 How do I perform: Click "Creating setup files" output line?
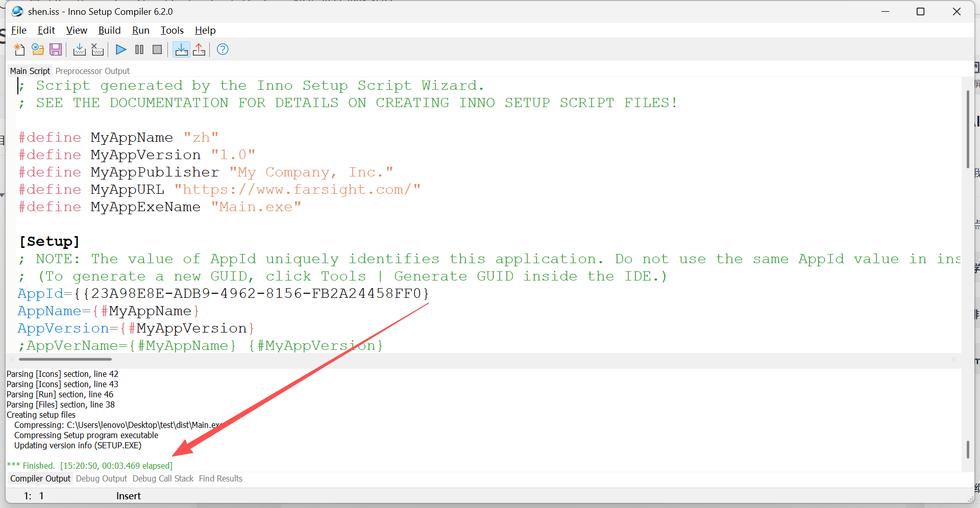point(41,415)
